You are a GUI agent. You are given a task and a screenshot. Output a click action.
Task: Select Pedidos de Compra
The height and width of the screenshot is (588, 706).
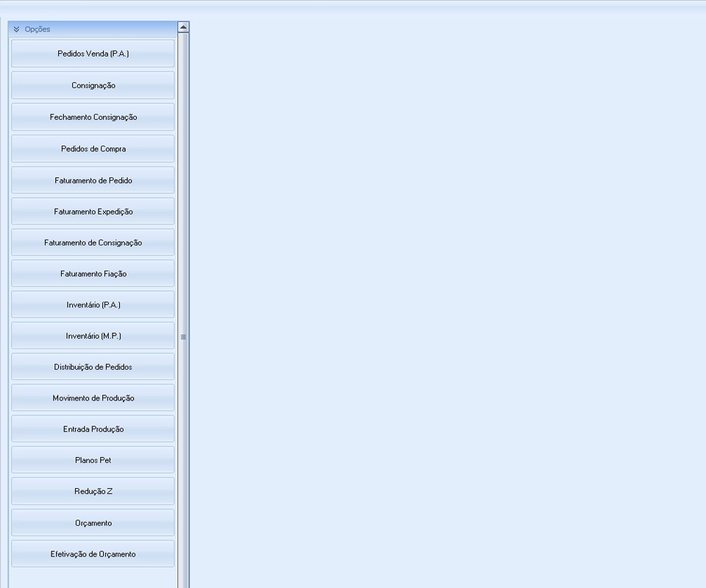click(x=93, y=148)
